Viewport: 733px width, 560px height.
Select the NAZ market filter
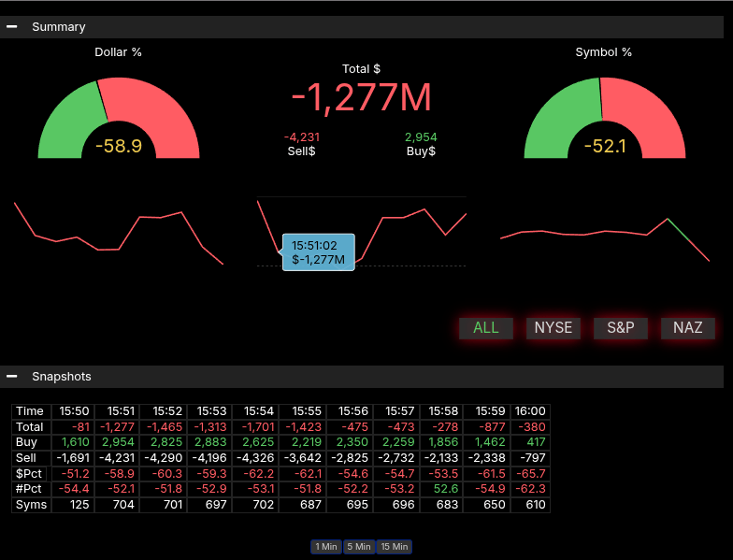click(688, 327)
